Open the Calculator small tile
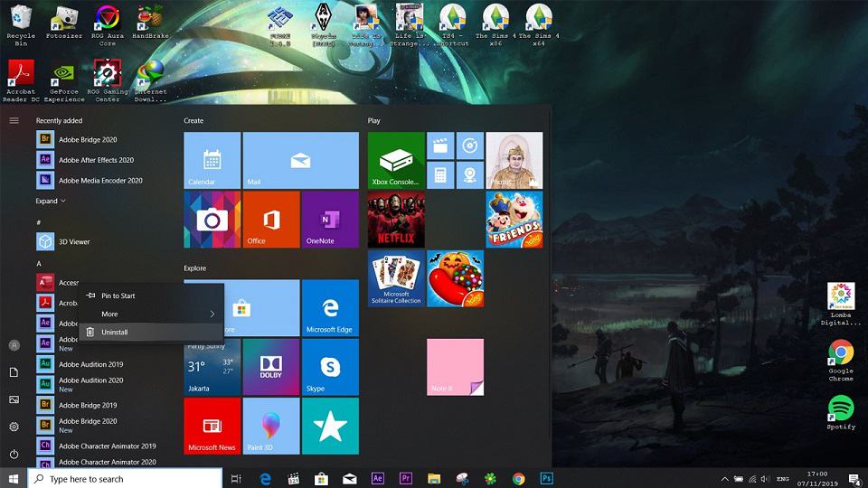Screen dimensions: 868x488 tap(440, 175)
